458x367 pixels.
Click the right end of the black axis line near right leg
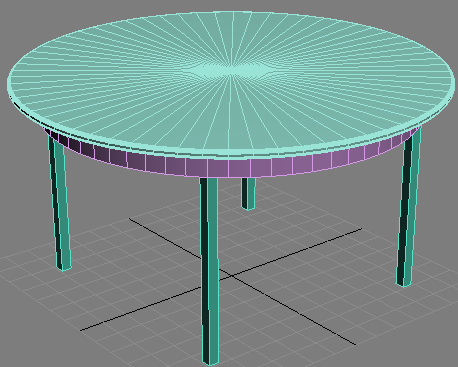coord(361,229)
